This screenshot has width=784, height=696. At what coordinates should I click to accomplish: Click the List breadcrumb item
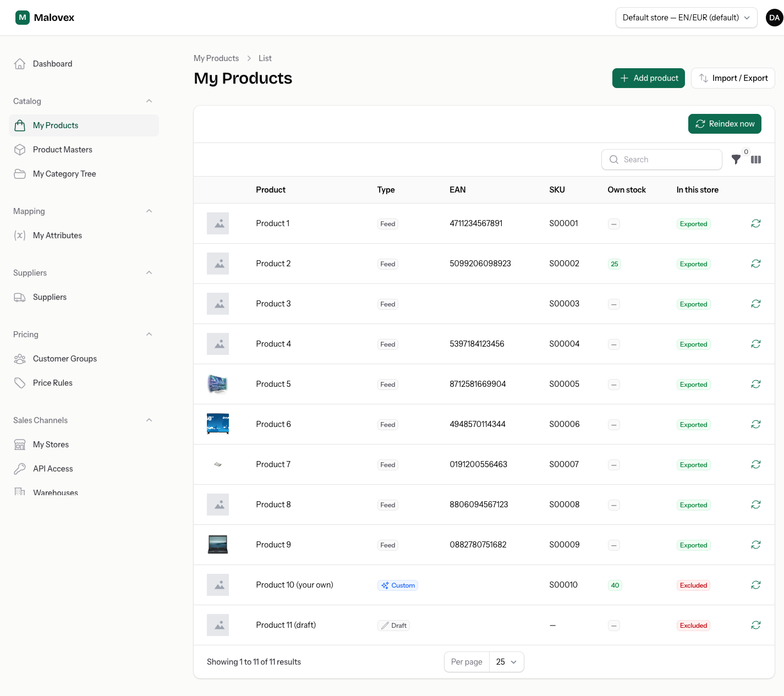(265, 58)
